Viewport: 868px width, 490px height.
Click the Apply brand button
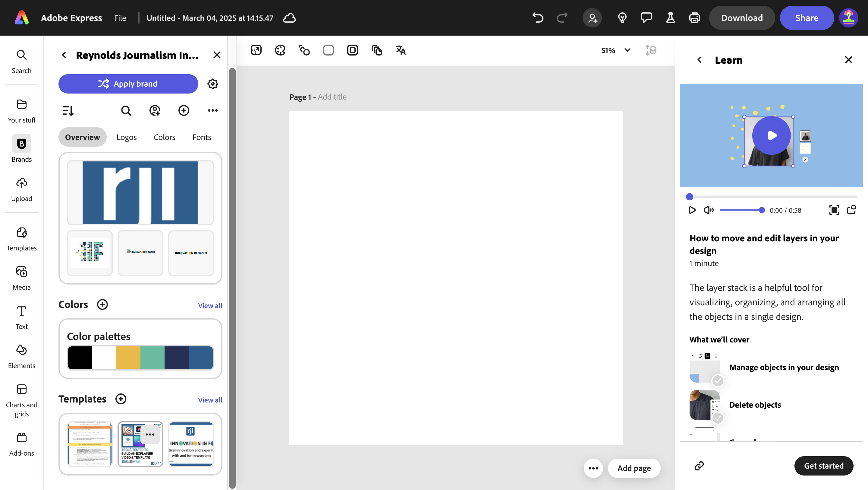click(128, 84)
